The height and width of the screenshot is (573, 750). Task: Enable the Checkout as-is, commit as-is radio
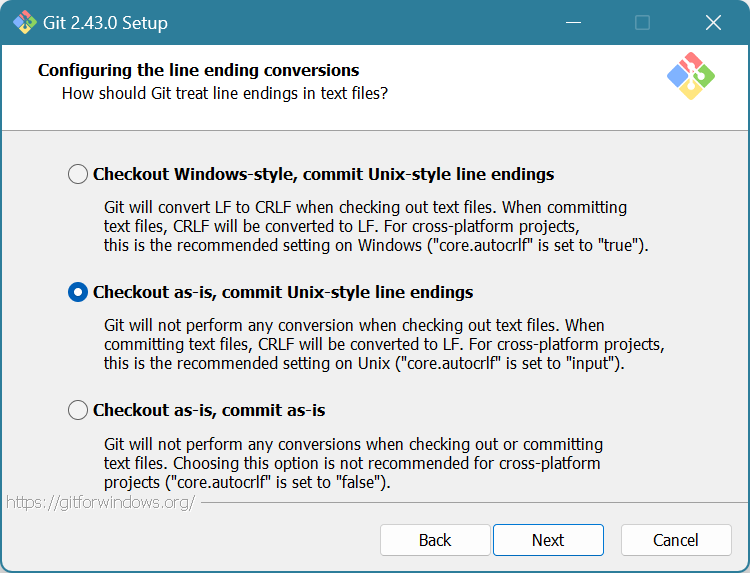[78, 410]
